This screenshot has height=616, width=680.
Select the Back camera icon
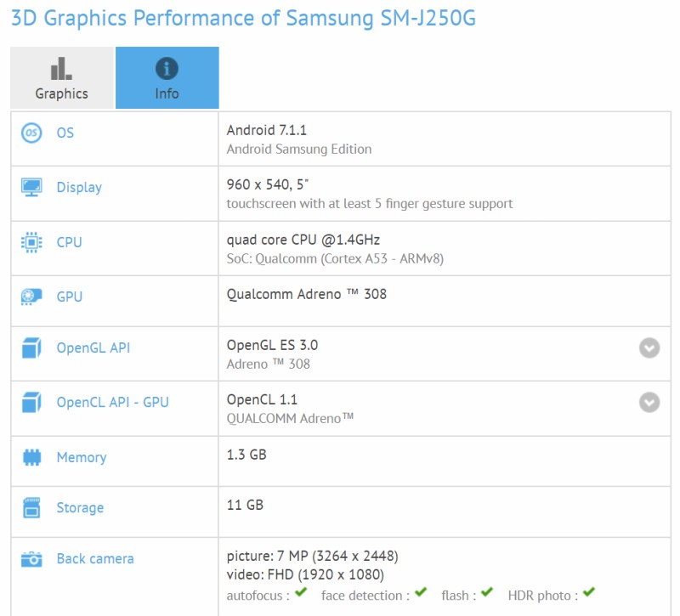click(32, 558)
